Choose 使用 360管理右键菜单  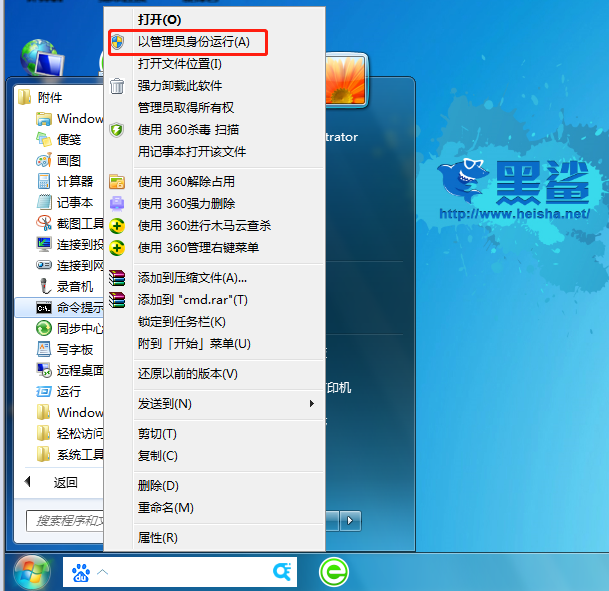point(214,248)
